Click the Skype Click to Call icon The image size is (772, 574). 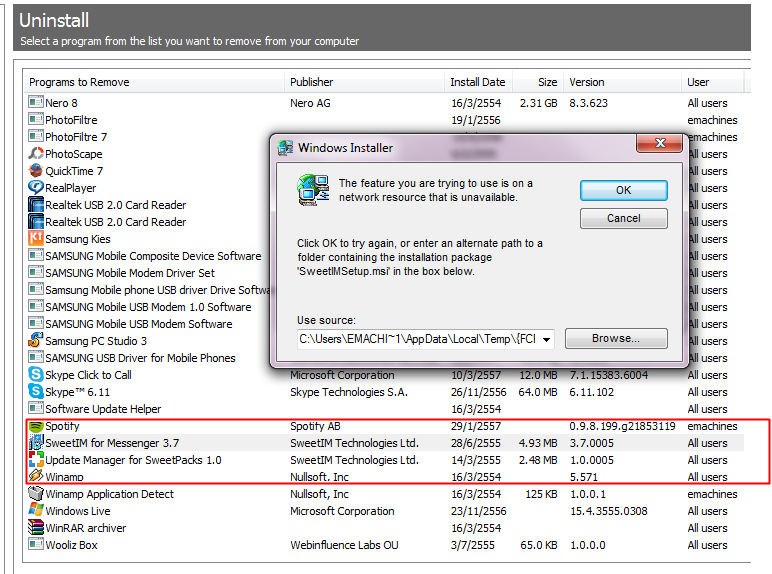tap(35, 375)
